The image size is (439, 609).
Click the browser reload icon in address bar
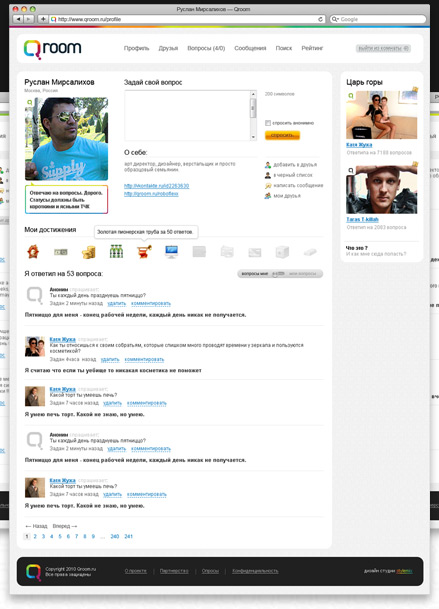coord(321,19)
